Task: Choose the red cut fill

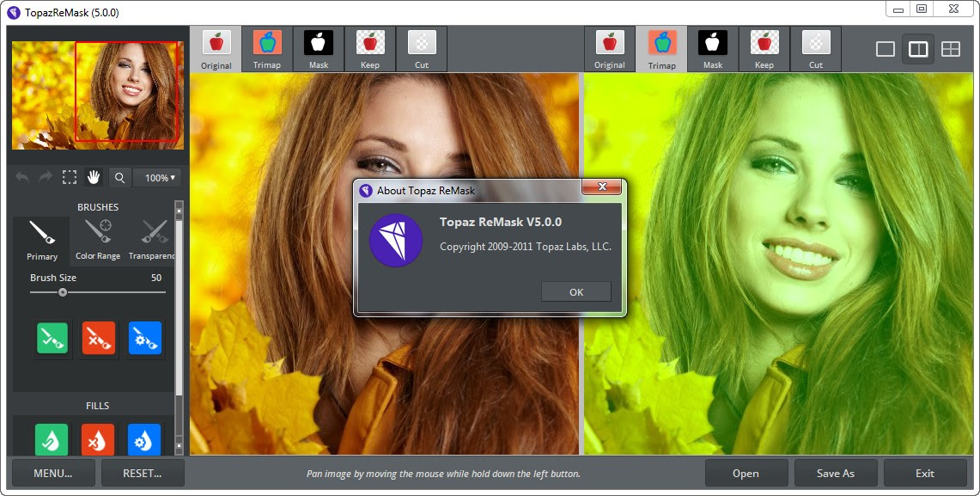Action: [x=98, y=439]
